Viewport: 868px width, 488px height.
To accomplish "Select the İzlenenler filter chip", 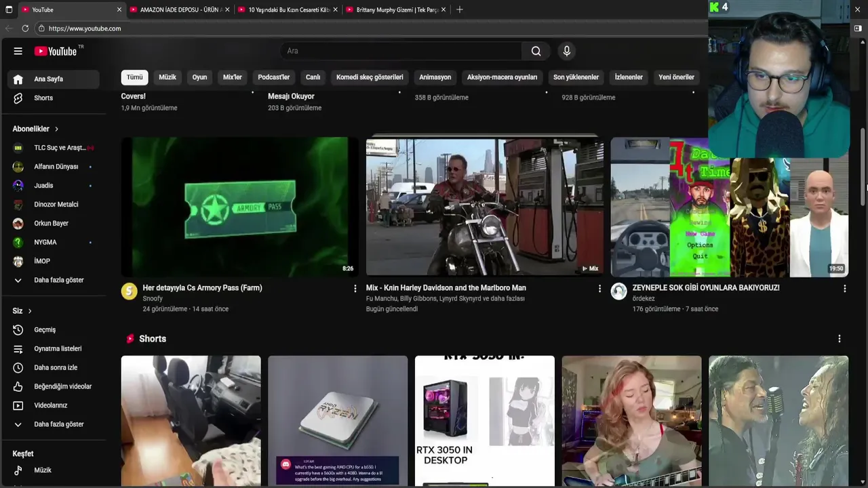I will pos(629,77).
